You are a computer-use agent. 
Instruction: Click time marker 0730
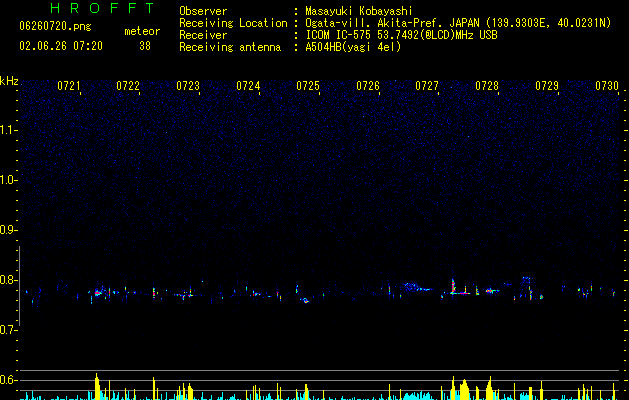tap(607, 85)
